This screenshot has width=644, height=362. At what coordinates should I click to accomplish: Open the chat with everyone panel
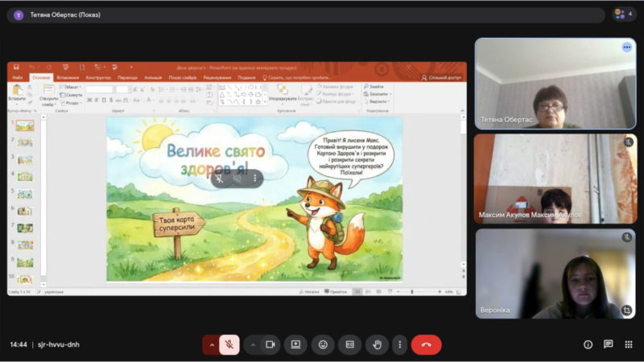tap(608, 344)
